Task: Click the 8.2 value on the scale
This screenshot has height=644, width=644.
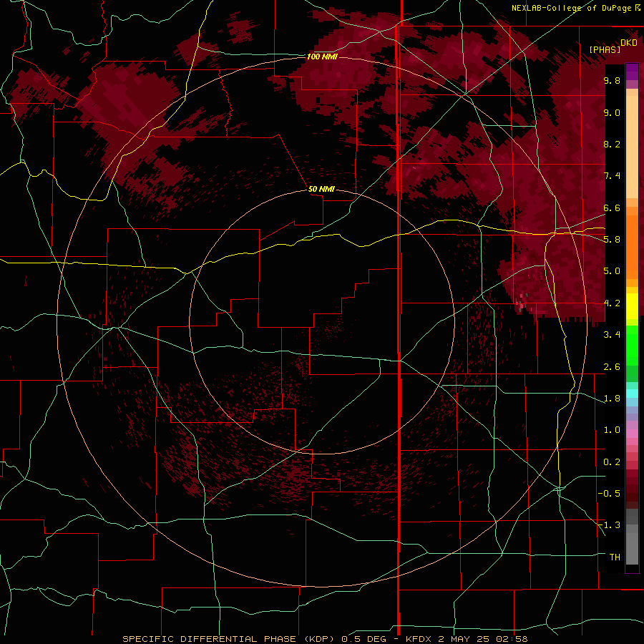Action: click(x=612, y=144)
